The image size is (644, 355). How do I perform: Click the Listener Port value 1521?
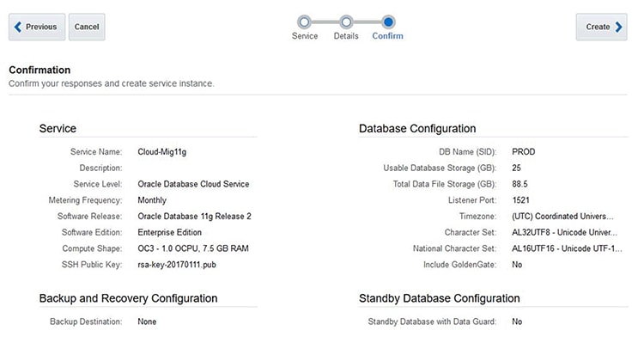click(x=520, y=200)
